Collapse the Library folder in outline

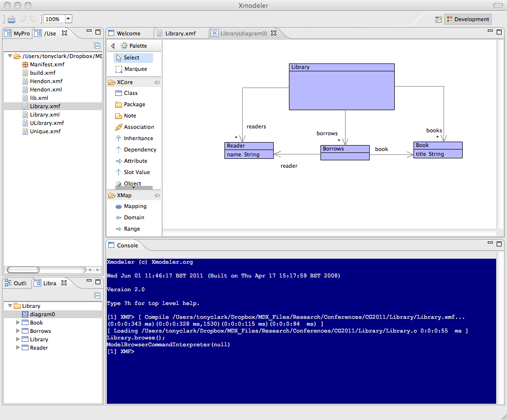[10, 306]
